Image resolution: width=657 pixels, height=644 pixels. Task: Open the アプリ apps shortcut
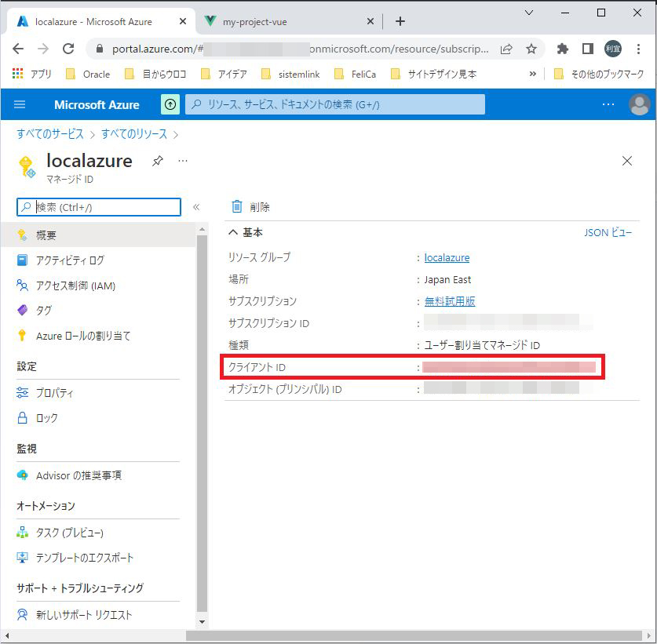[x=32, y=74]
